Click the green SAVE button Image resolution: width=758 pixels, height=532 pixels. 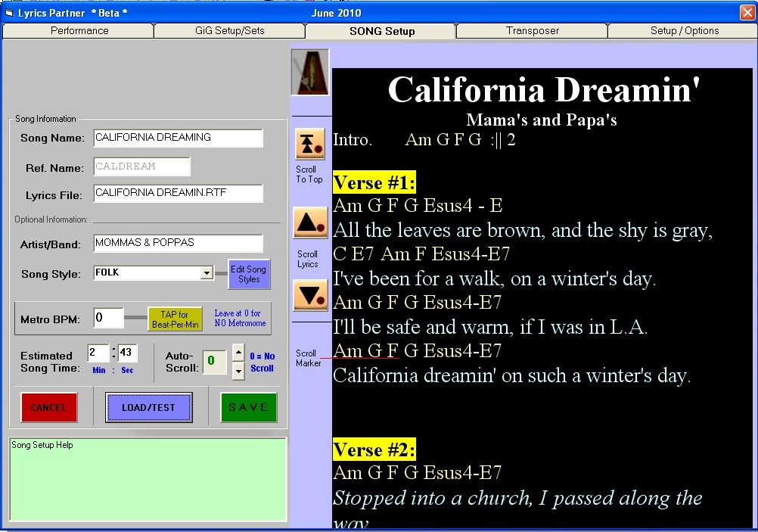click(248, 407)
